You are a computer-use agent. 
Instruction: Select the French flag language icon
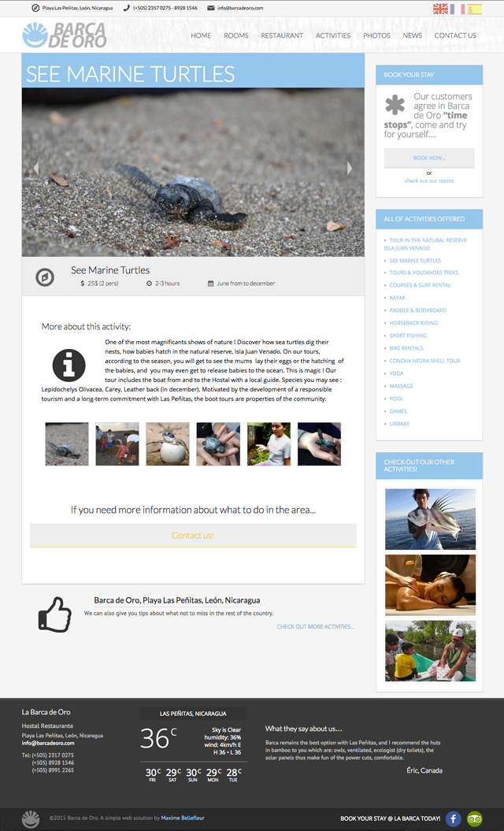click(457, 9)
